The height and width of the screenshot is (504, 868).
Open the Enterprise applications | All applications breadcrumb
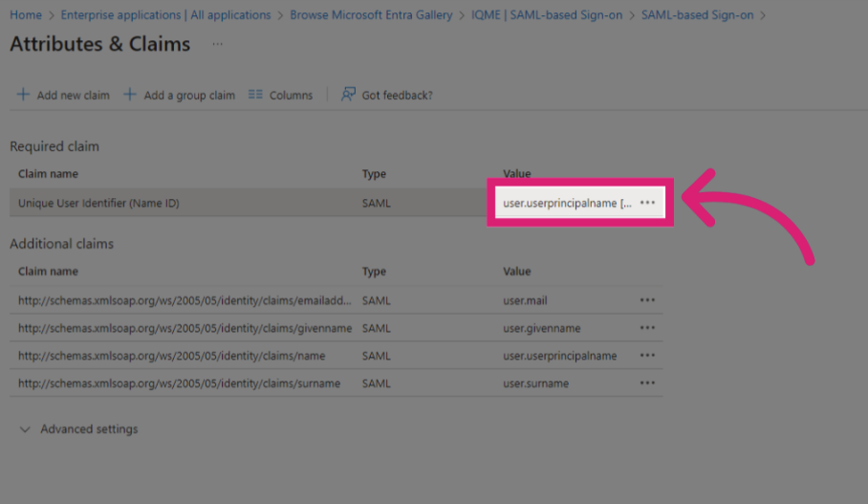[165, 15]
